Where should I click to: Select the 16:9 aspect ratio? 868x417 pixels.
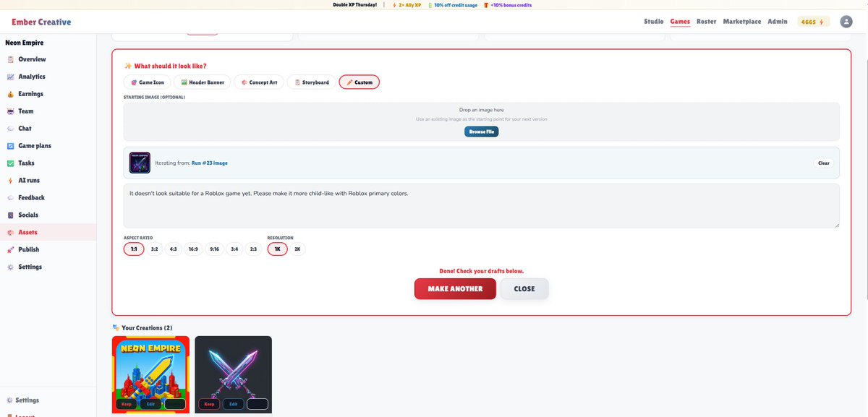tap(193, 249)
